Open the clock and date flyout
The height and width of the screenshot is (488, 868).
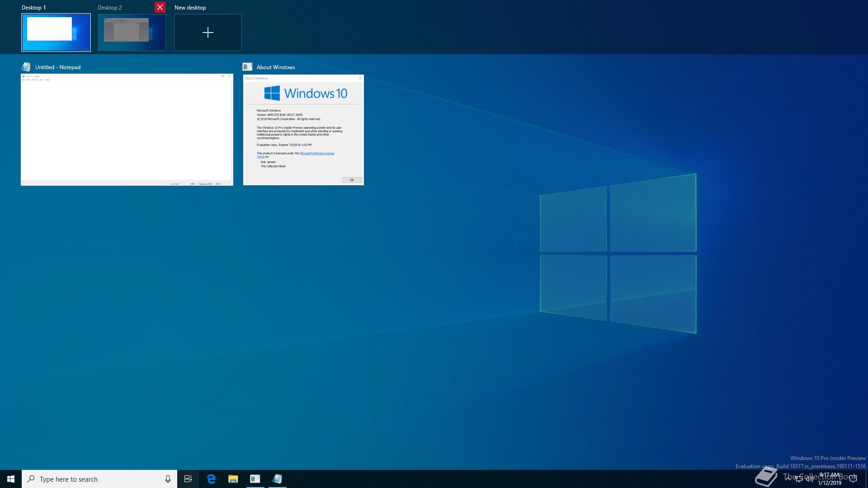829,479
